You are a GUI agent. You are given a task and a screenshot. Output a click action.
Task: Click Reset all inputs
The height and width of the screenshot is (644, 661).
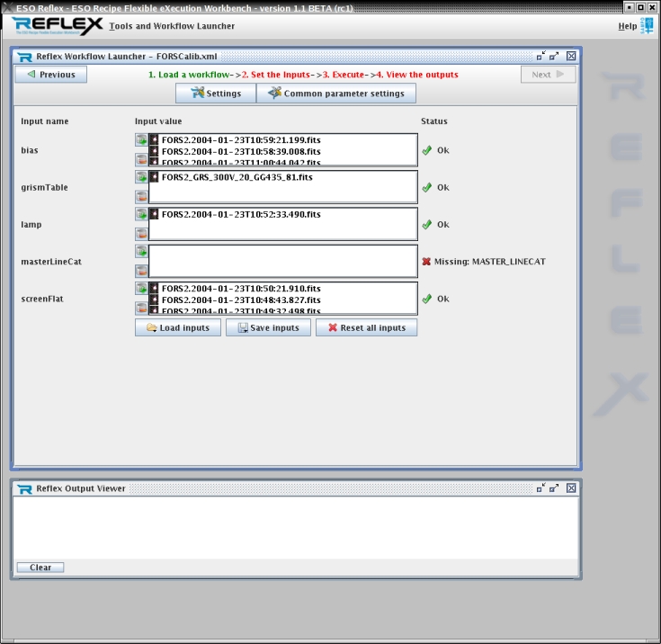click(x=366, y=327)
